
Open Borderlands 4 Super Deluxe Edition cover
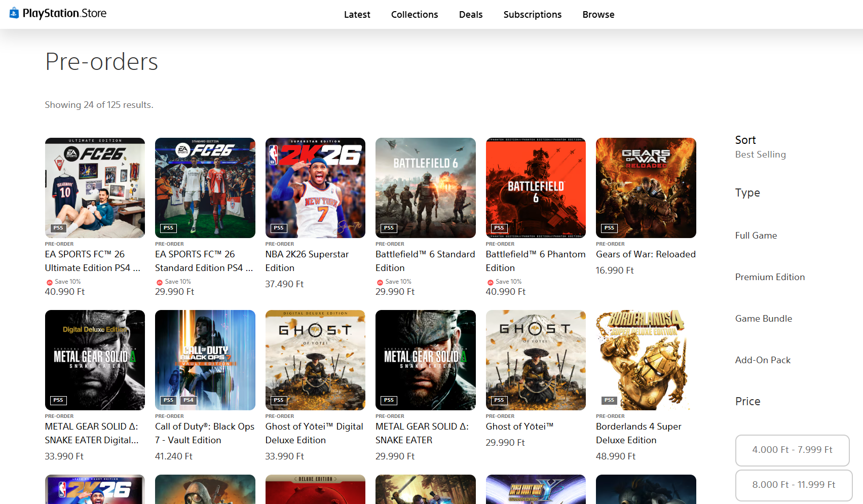click(646, 360)
